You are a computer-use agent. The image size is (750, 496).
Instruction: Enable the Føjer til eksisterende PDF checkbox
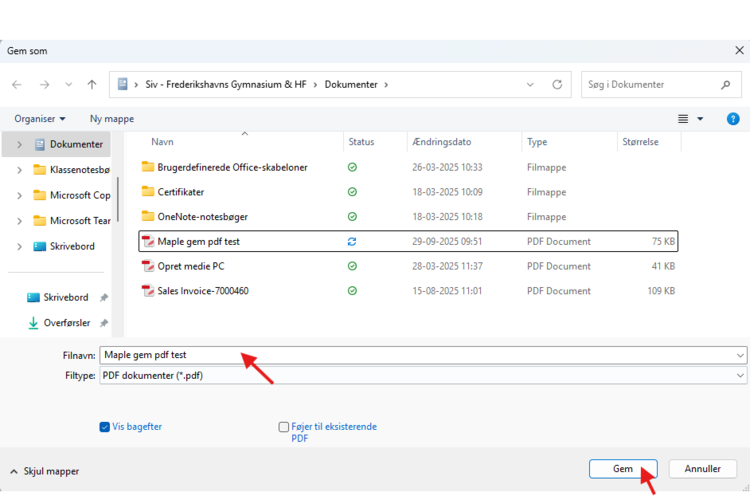[284, 427]
